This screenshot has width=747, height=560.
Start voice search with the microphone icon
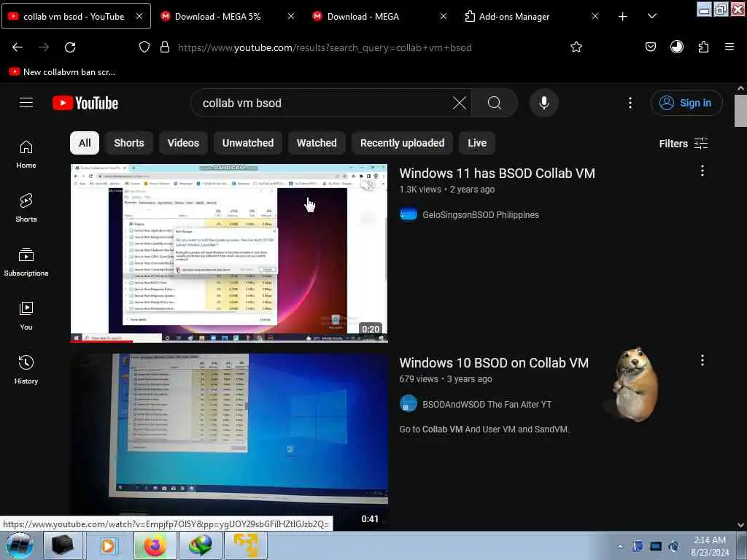pyautogui.click(x=544, y=103)
